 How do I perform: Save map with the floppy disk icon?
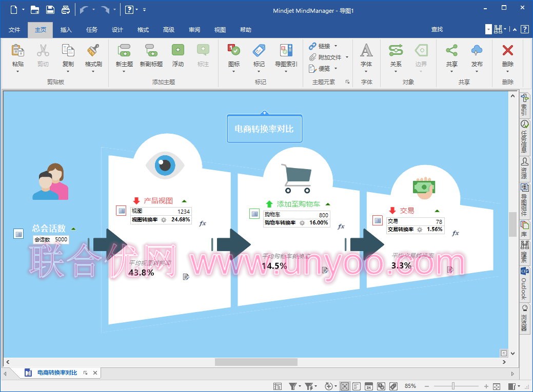tap(50, 10)
